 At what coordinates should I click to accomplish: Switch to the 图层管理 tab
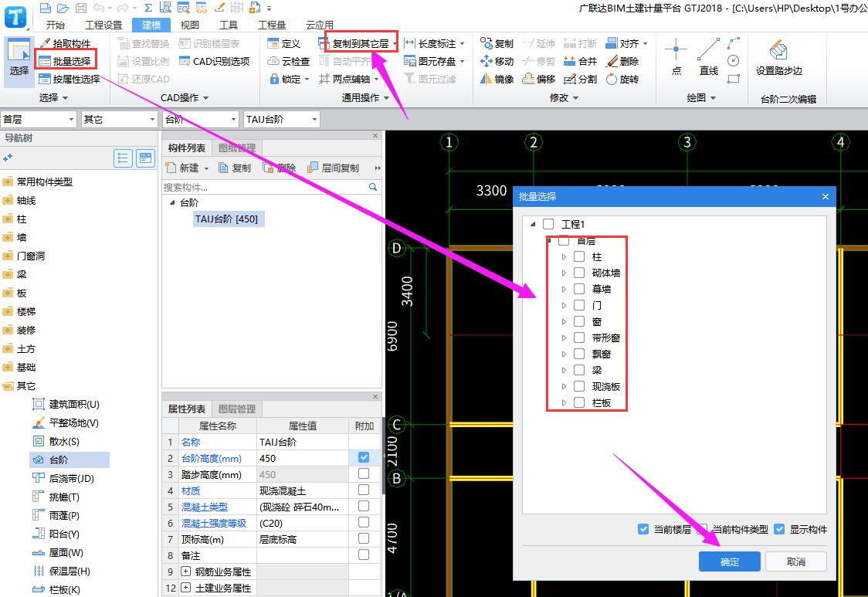(x=237, y=409)
